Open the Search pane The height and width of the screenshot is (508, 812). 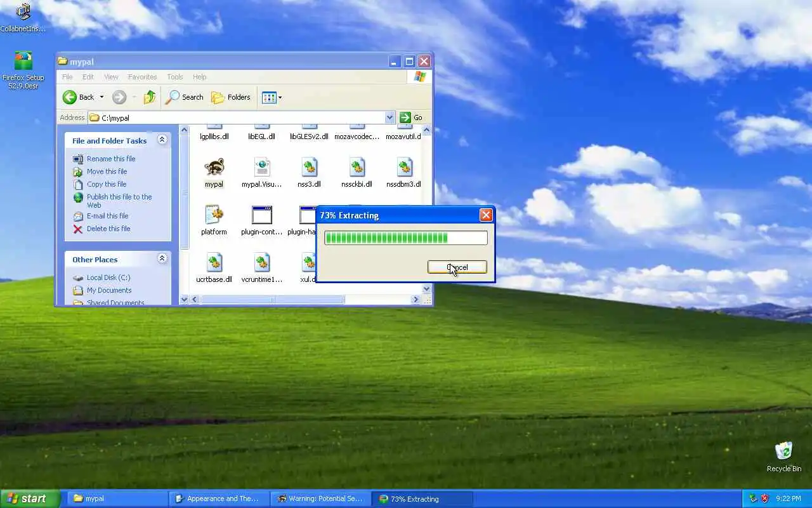(x=185, y=97)
